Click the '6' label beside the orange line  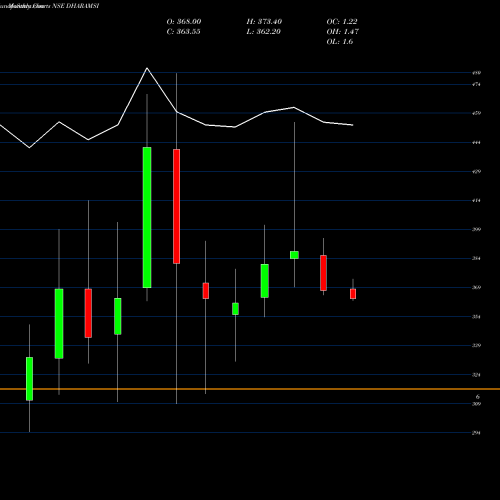pyautogui.click(x=478, y=397)
